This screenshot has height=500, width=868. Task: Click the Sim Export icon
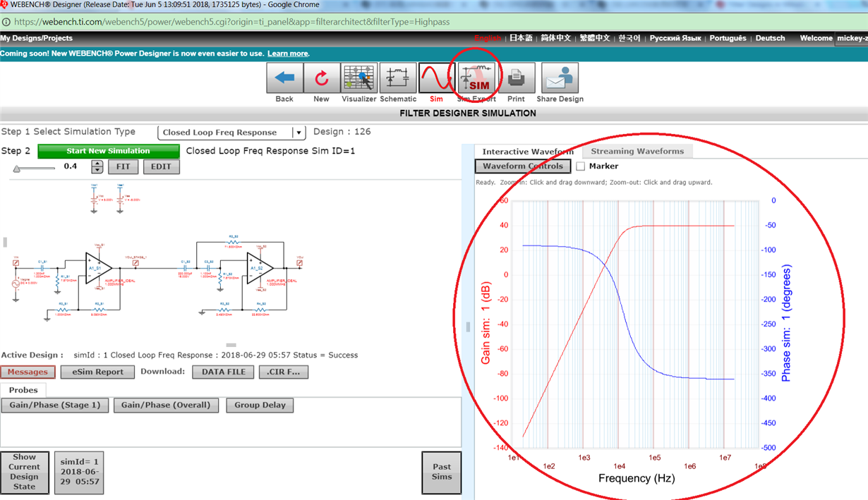pos(477,78)
